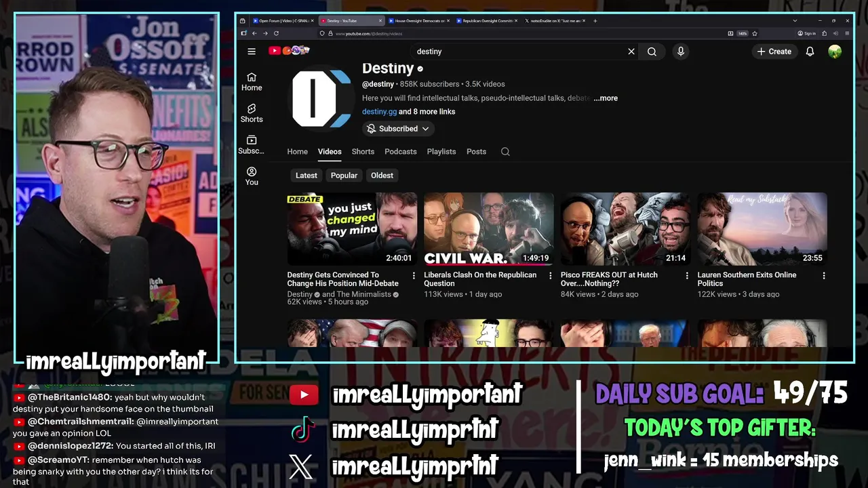Switch to the Posts tab
Viewport: 868px width, 488px height.
tap(476, 152)
